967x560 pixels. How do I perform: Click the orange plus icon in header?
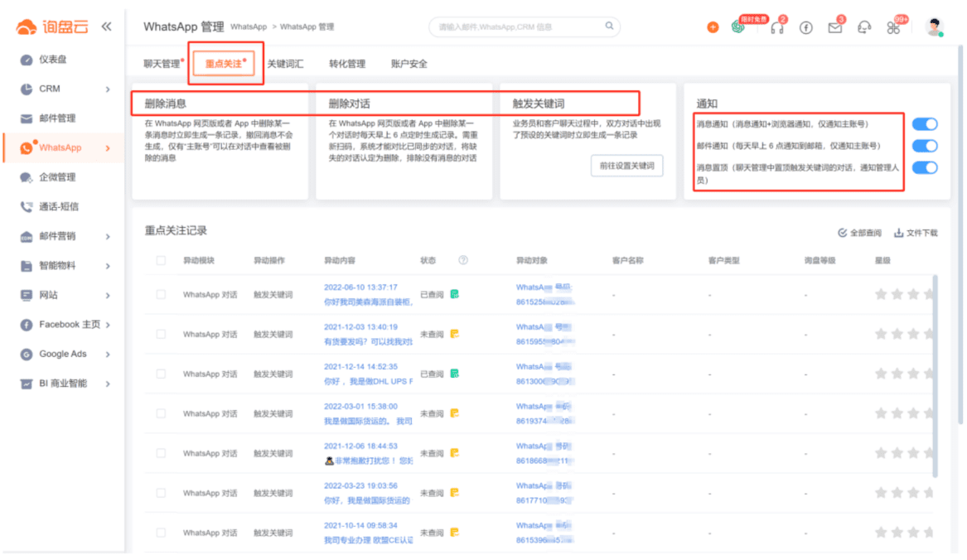[713, 27]
